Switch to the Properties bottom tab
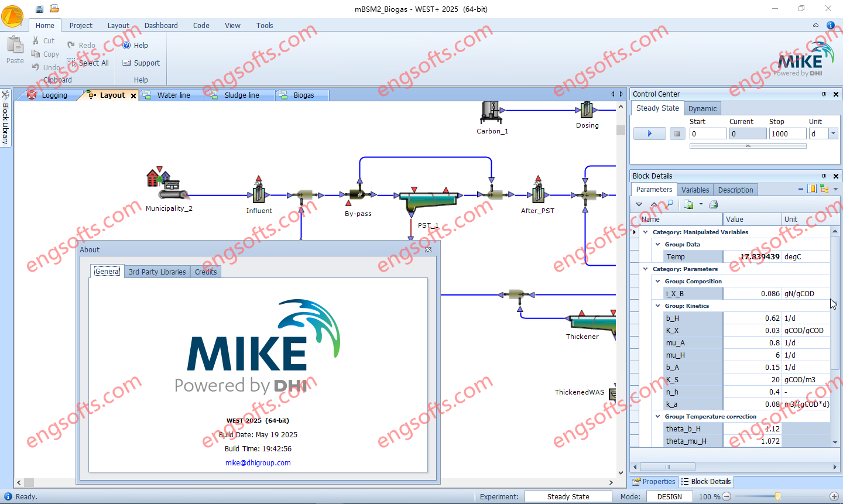The height and width of the screenshot is (504, 843). (x=654, y=482)
